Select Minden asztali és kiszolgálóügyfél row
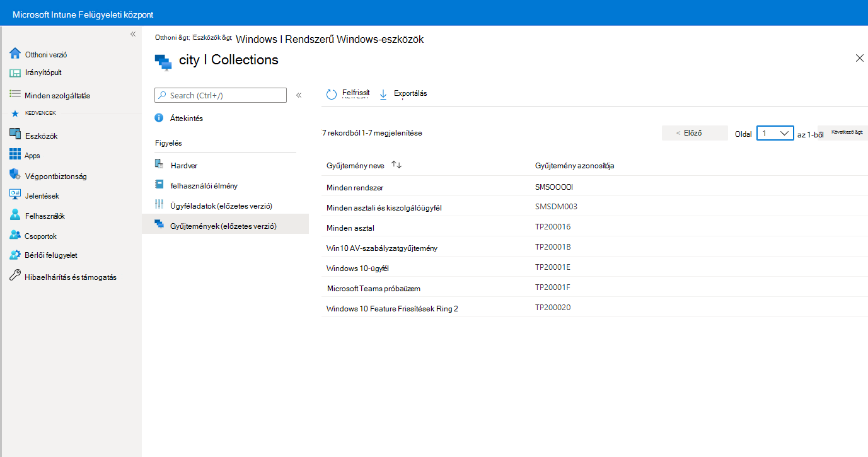The height and width of the screenshot is (457, 868). click(x=594, y=207)
